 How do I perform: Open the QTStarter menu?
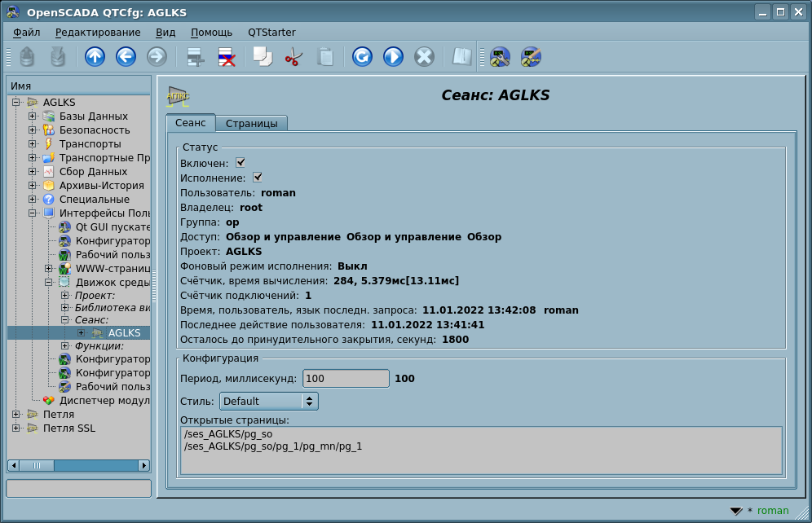tap(271, 32)
